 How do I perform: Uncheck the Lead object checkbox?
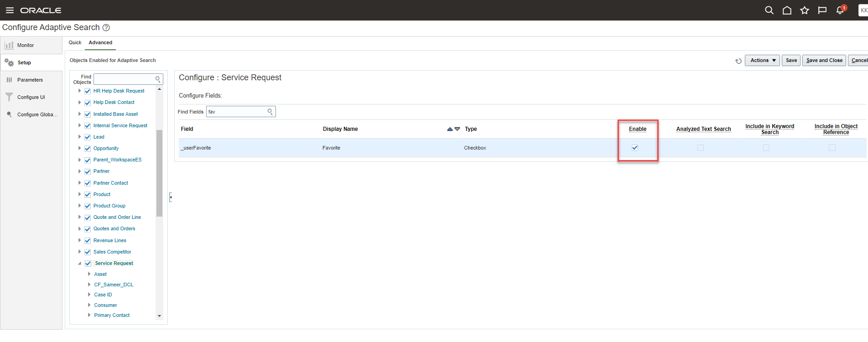[88, 137]
